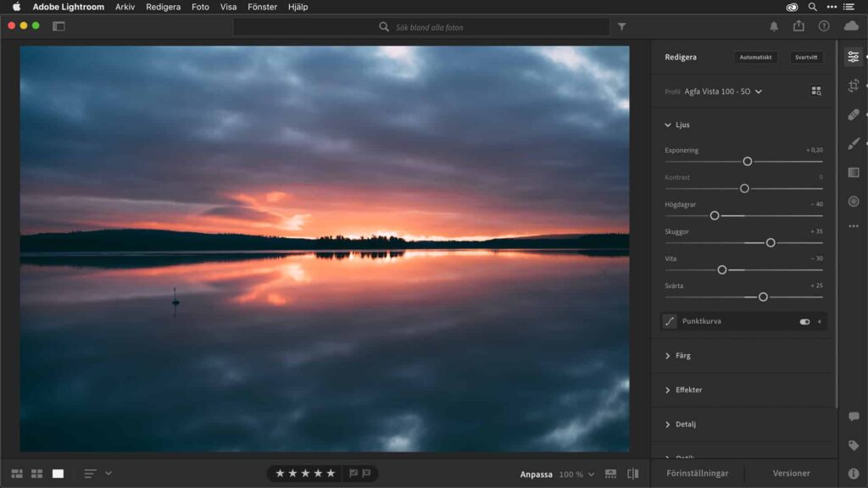Screen dimensions: 868x488
Task: Open the comments activity panel
Action: [854, 417]
